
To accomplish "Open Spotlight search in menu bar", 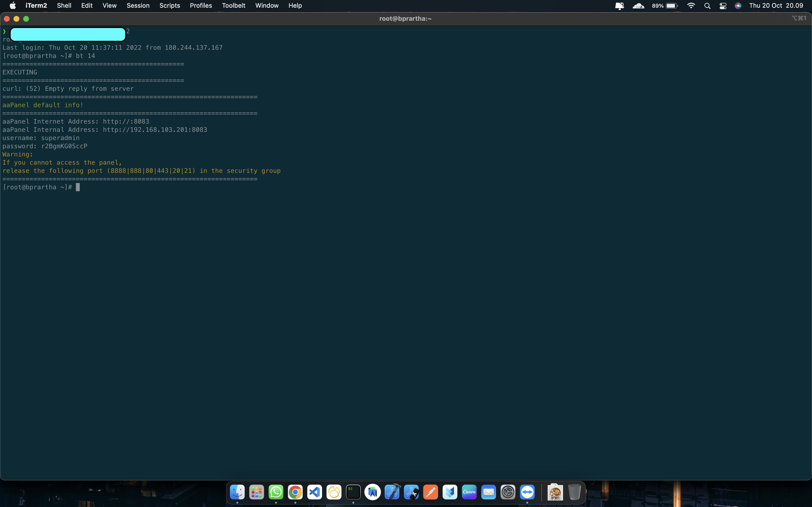I will [707, 6].
